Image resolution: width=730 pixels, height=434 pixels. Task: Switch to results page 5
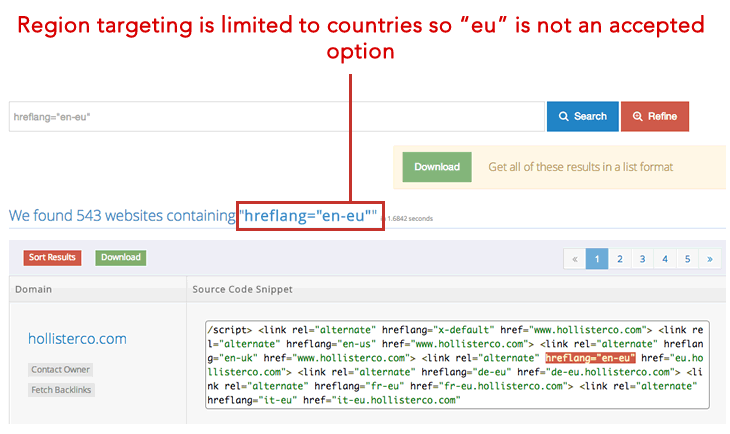(687, 259)
